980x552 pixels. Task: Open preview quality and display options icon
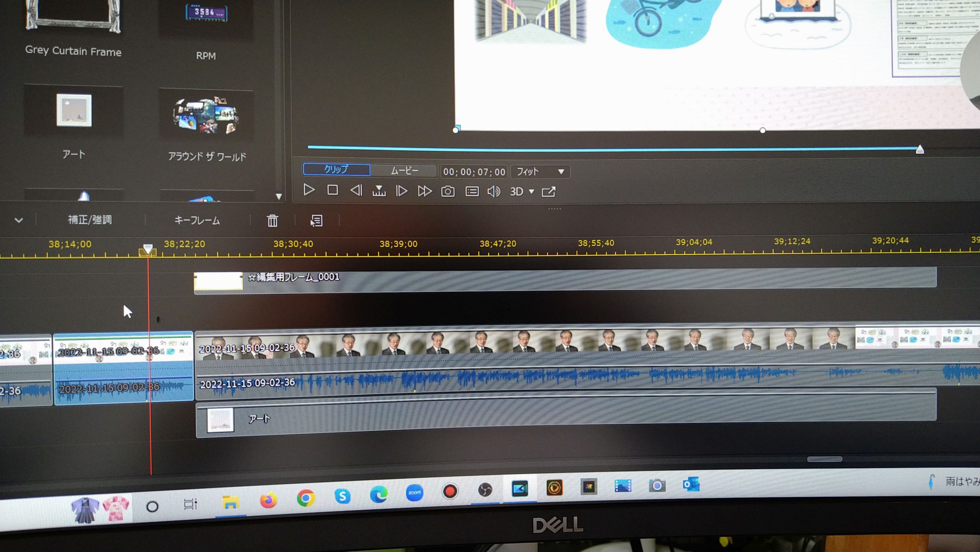[x=472, y=191]
